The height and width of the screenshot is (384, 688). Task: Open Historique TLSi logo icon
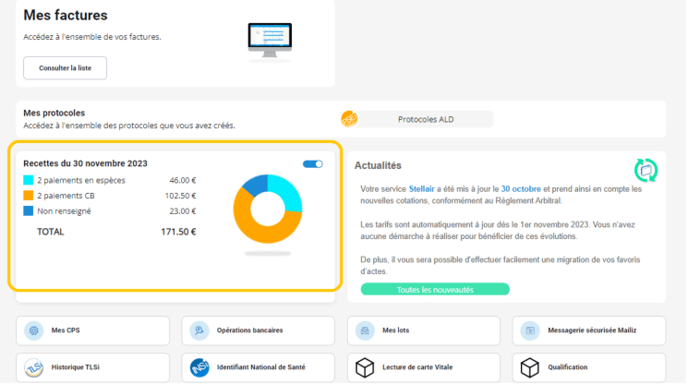[x=34, y=367]
